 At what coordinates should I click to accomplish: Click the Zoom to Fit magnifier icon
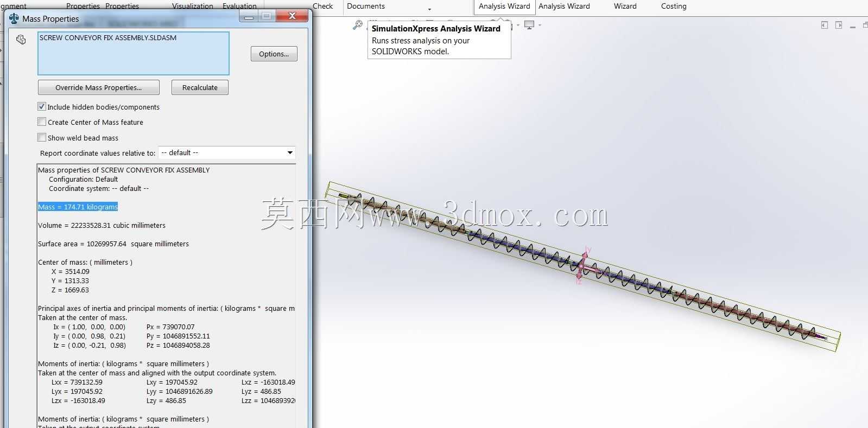(357, 25)
